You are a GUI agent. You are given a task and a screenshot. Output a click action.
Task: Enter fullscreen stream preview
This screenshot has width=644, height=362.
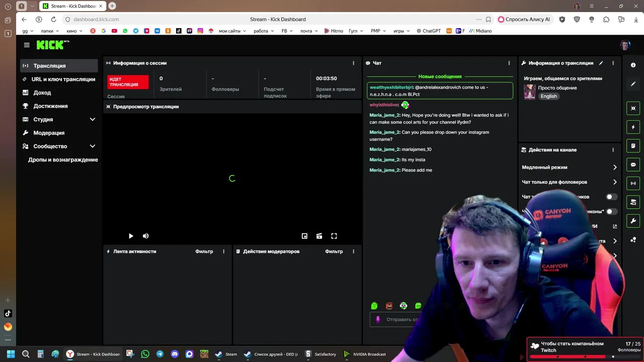pos(334,236)
